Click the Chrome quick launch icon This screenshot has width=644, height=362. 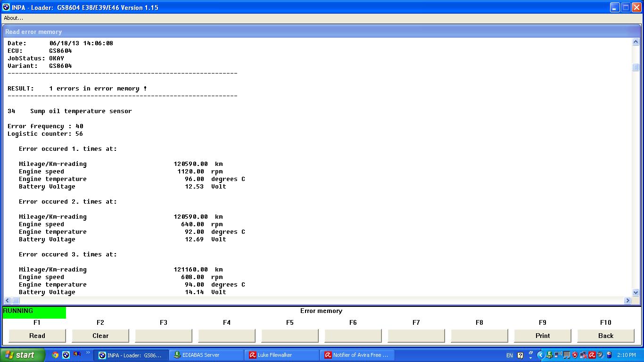(x=55, y=355)
